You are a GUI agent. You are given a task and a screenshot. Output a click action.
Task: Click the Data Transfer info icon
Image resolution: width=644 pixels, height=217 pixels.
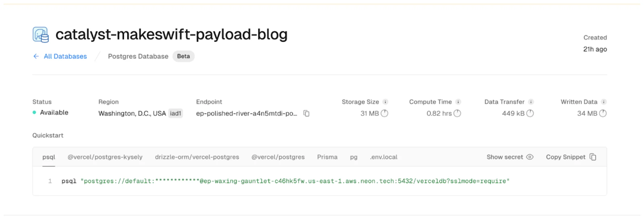[531, 102]
